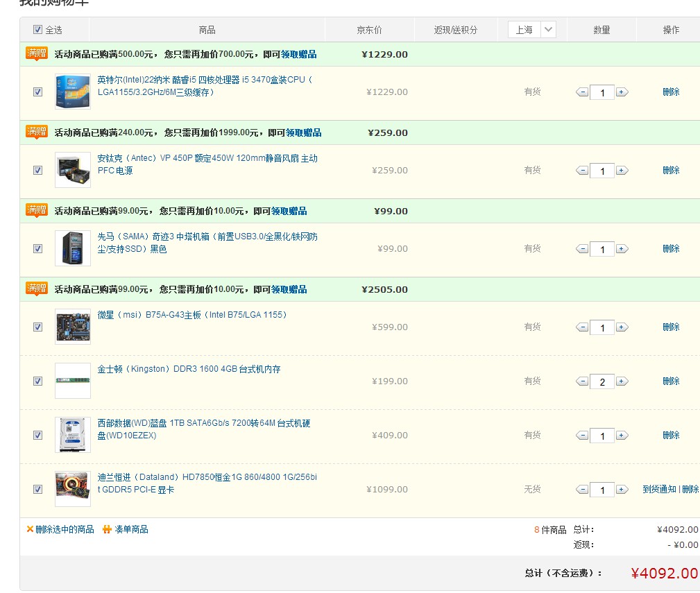
Task: Increase quantity of Dataland HD7850 graphics card
Action: pos(622,490)
